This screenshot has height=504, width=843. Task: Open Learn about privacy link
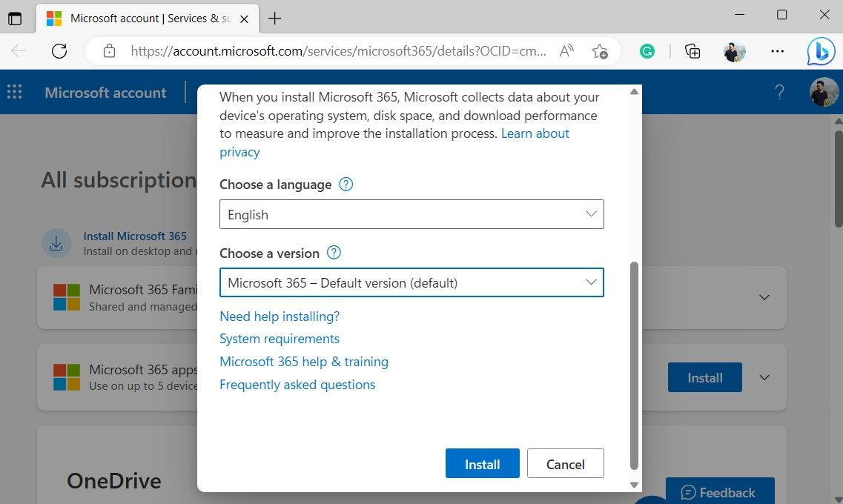394,142
